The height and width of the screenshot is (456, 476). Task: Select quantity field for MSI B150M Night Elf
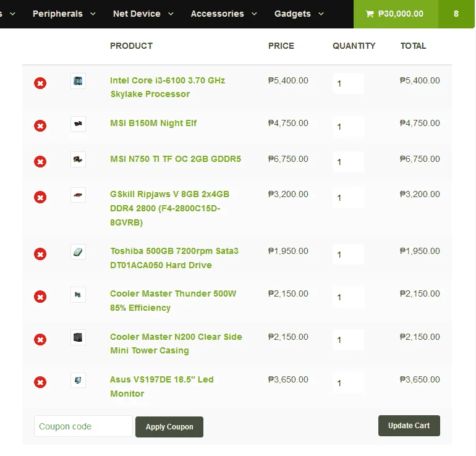click(x=349, y=127)
